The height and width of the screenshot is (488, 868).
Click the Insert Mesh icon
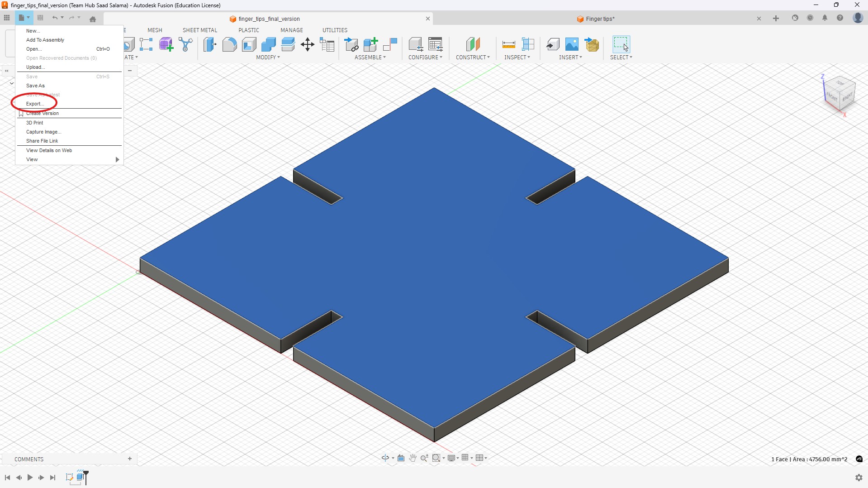click(x=592, y=44)
